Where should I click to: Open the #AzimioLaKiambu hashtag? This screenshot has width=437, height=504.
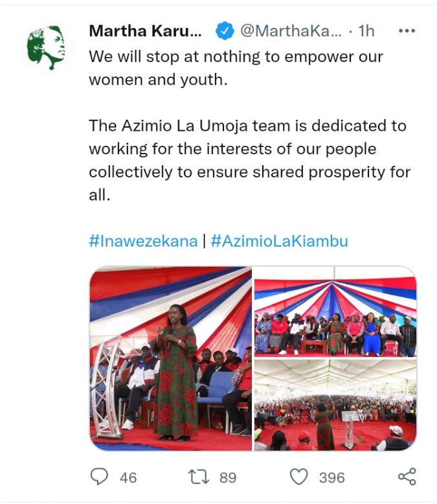click(x=279, y=241)
